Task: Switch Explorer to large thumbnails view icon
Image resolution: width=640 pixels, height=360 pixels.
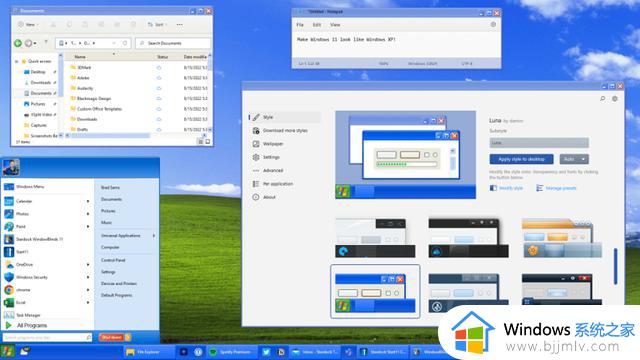Action: click(207, 142)
